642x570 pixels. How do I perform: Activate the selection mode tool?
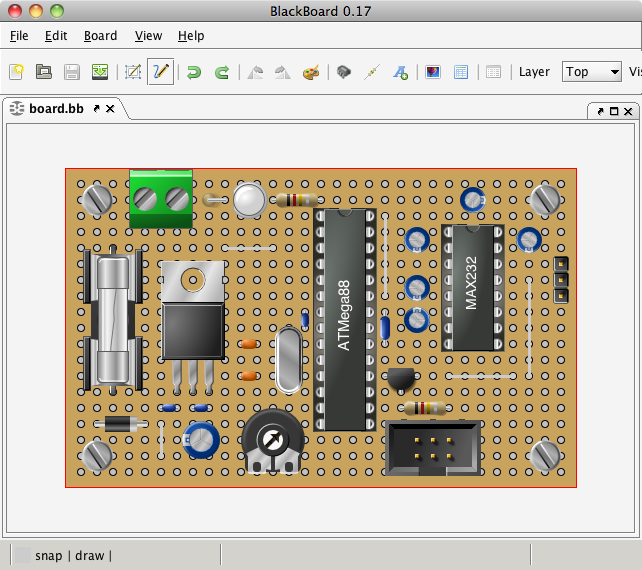pos(133,72)
